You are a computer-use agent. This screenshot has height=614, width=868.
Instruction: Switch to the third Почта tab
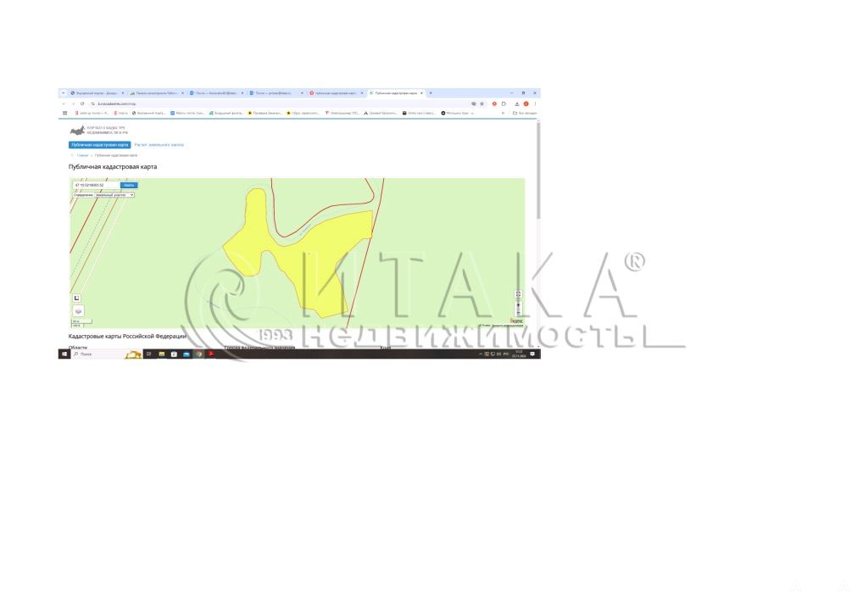(217, 93)
